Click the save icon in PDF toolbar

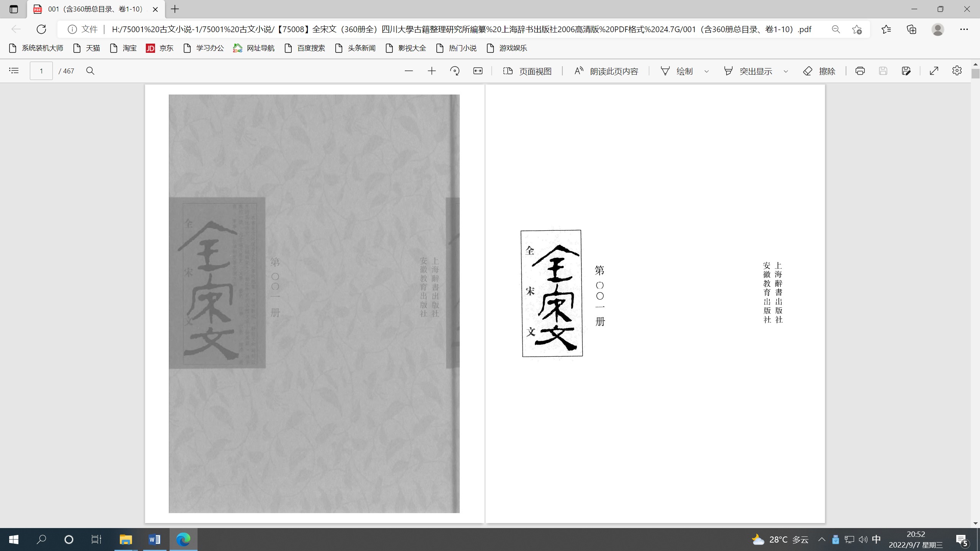point(883,71)
